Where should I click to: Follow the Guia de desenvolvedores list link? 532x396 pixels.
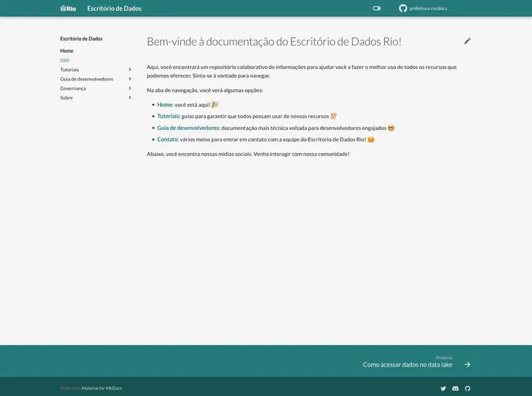(189, 128)
